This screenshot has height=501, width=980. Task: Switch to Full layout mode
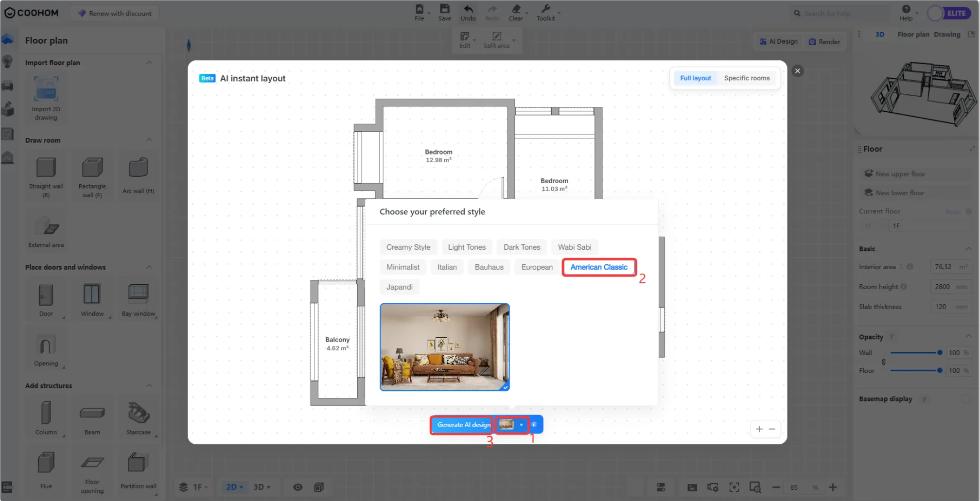(x=695, y=78)
